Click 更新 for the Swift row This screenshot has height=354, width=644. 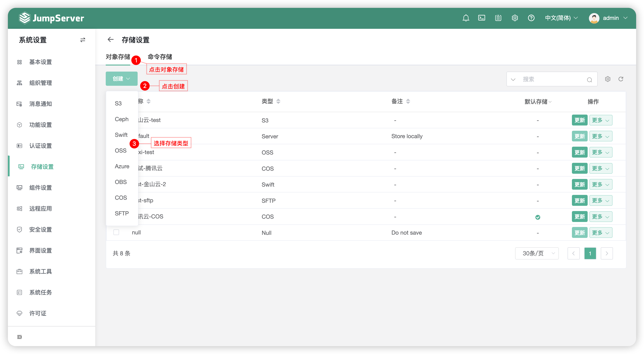(580, 184)
